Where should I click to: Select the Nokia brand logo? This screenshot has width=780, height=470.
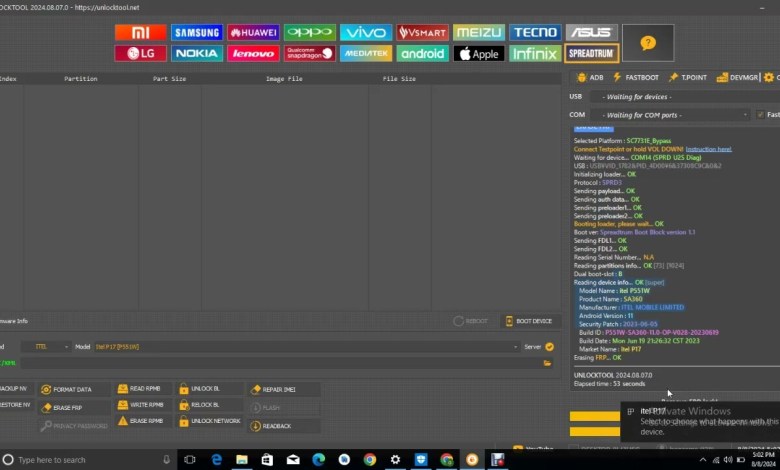click(197, 53)
